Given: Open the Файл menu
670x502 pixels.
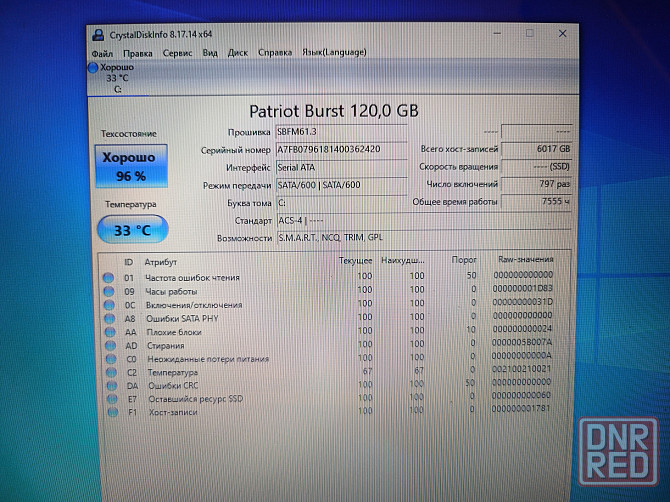Looking at the screenshot, I should coord(102,53).
